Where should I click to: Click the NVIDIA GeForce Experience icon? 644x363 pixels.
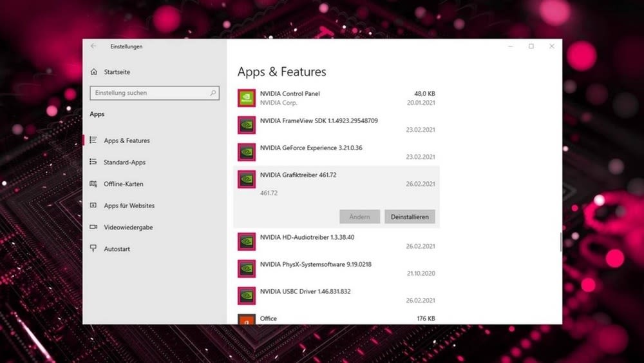(x=247, y=152)
